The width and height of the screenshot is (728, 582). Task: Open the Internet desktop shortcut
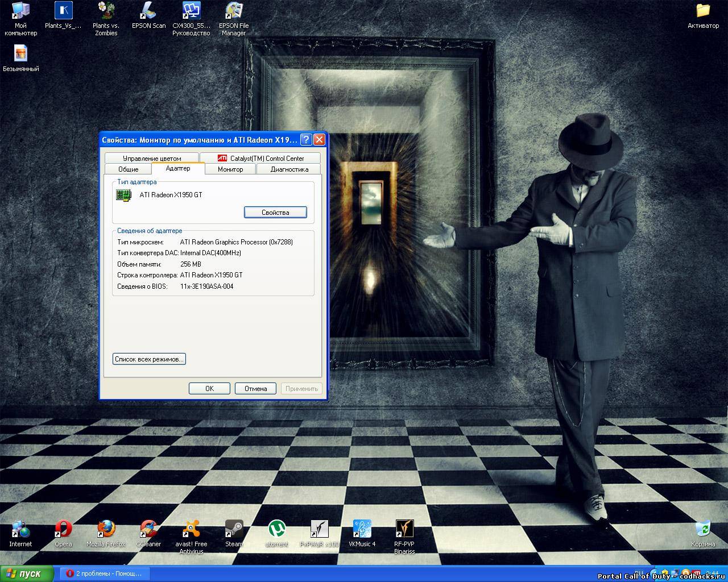[x=20, y=534]
